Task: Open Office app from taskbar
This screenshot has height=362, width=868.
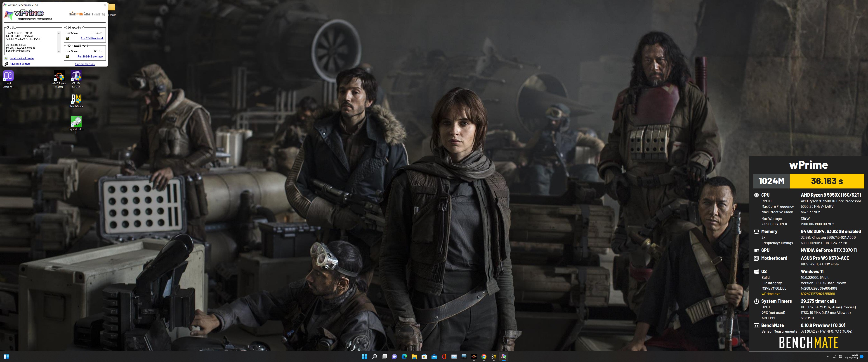Action: [444, 357]
